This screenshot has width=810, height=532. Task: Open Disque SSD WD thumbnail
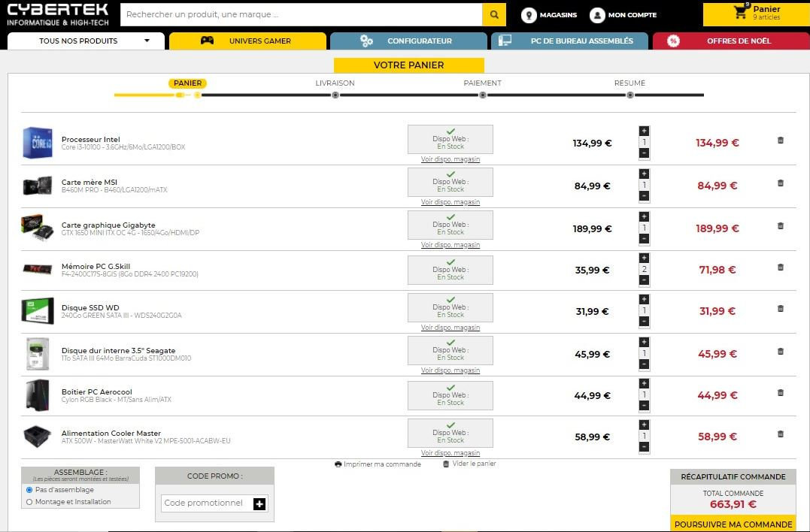[x=38, y=310]
